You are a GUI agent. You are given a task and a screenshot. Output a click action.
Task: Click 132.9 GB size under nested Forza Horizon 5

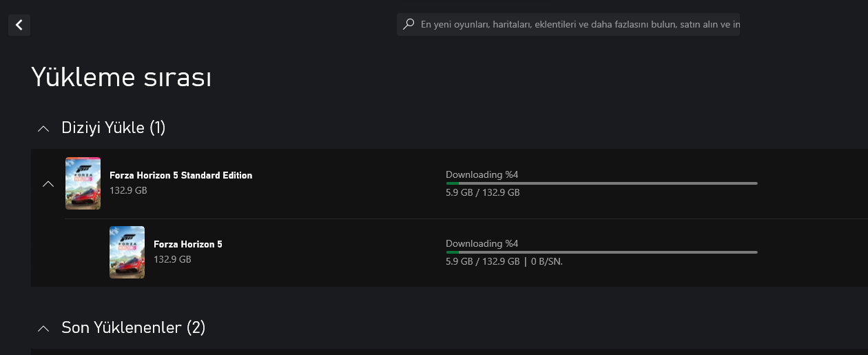click(172, 259)
